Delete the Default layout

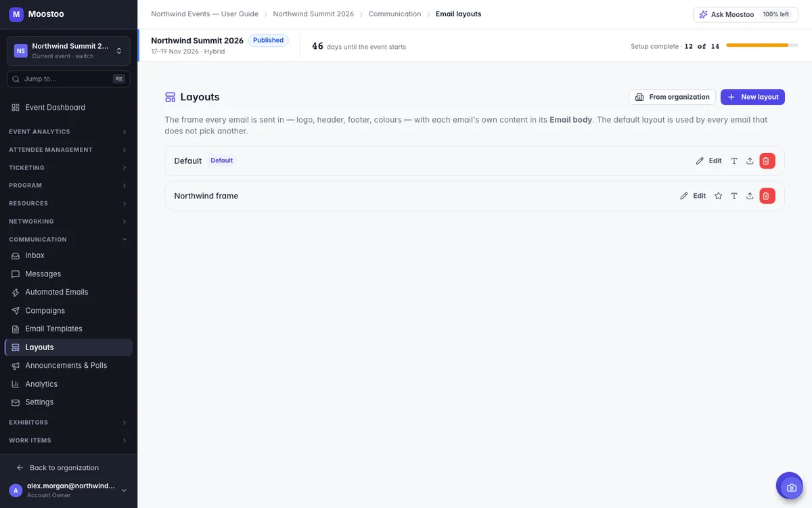click(766, 161)
